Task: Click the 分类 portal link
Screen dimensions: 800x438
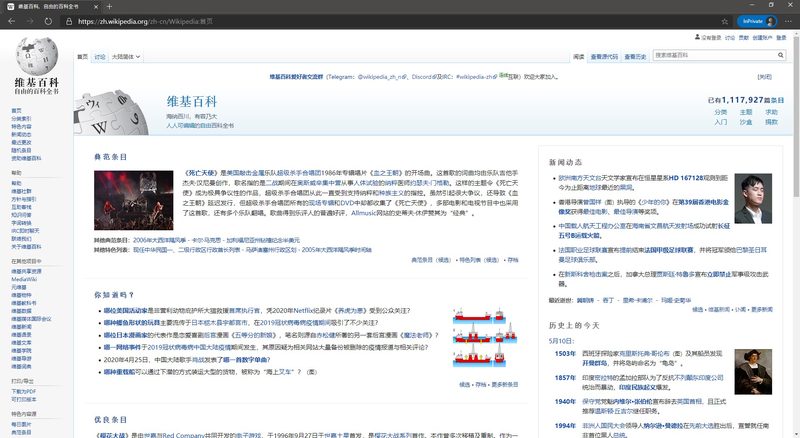Action: 720,112
